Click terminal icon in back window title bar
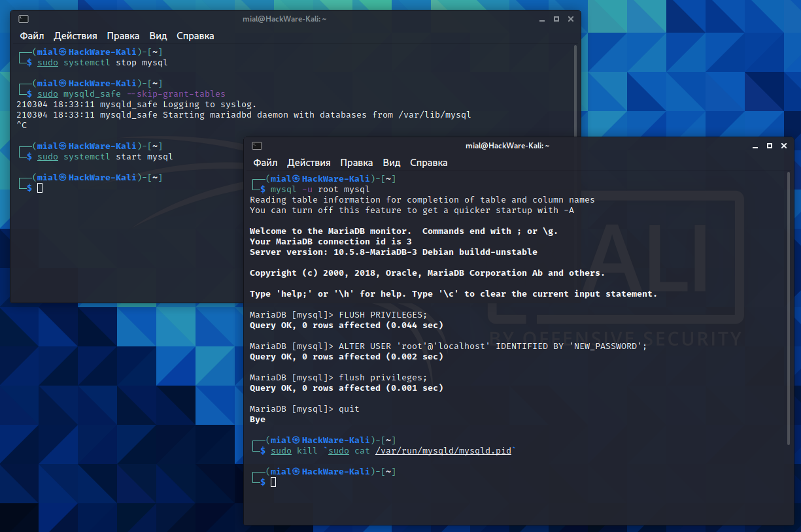The image size is (801, 532). click(x=24, y=19)
